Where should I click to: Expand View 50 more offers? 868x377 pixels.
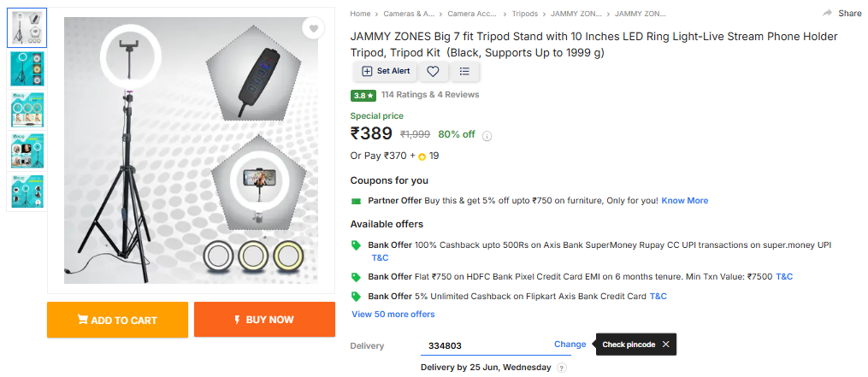coord(393,314)
